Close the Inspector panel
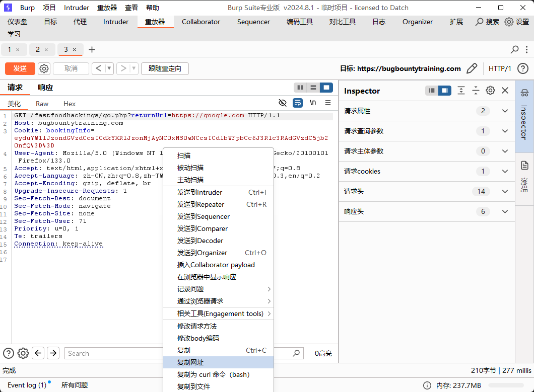Viewport: 534px width, 392px height. pyautogui.click(x=505, y=91)
